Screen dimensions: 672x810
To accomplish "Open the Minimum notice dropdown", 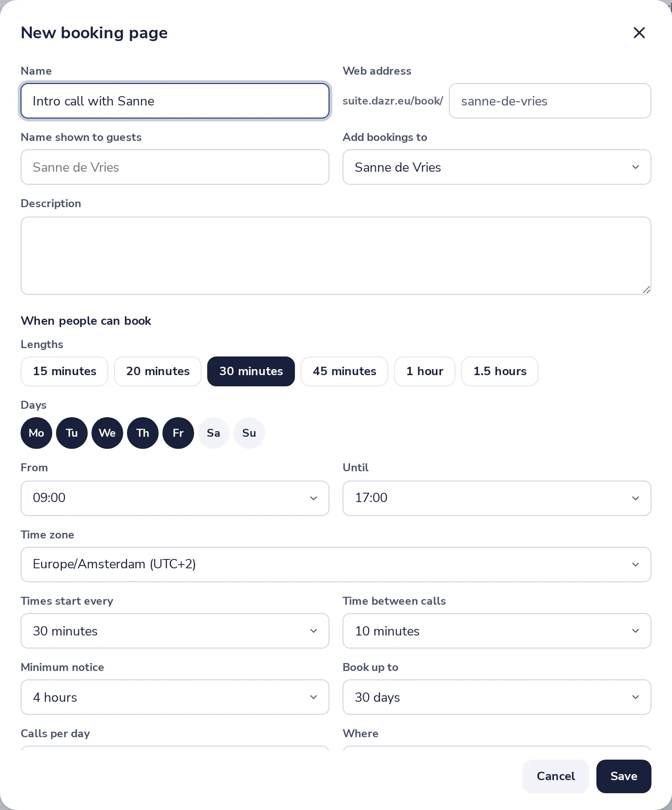I will click(175, 697).
